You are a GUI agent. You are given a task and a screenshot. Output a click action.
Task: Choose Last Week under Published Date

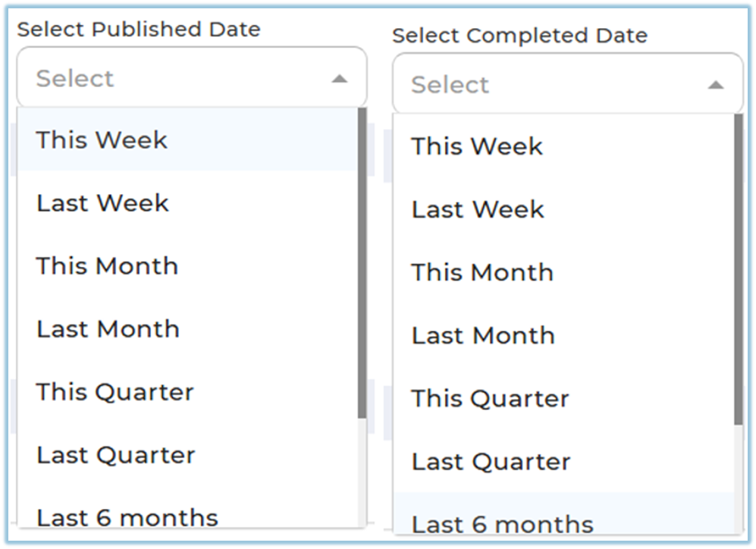(103, 202)
